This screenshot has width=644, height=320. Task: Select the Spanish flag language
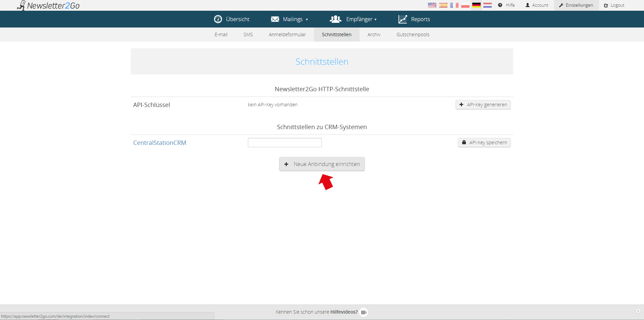tap(443, 5)
